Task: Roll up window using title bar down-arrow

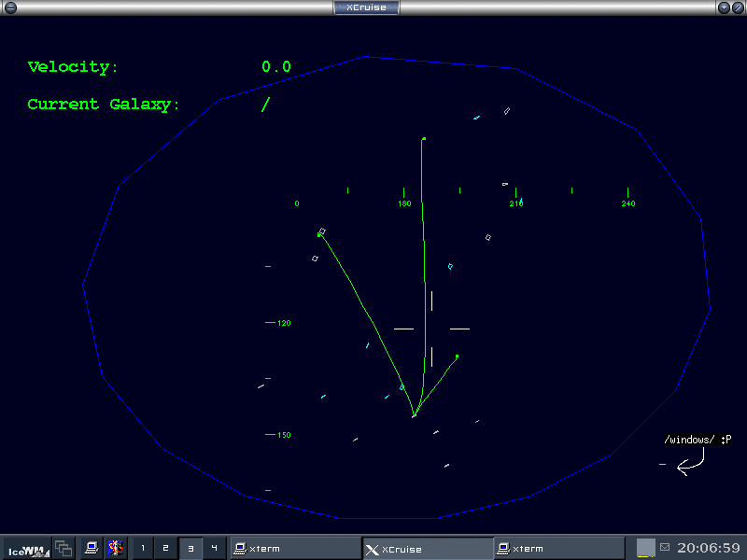Action: pos(724,7)
